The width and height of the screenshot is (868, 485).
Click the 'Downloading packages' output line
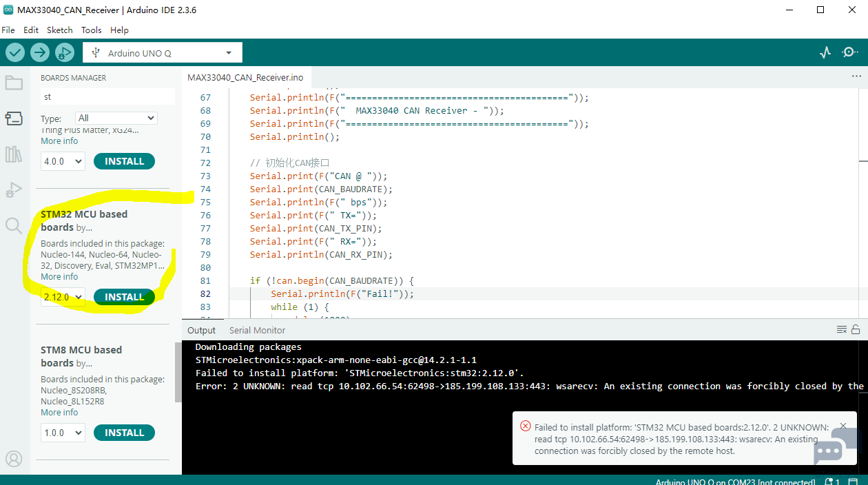248,347
